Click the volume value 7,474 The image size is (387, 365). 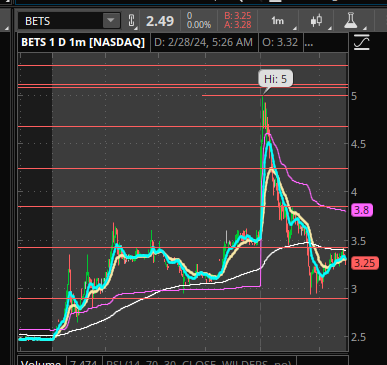83,362
